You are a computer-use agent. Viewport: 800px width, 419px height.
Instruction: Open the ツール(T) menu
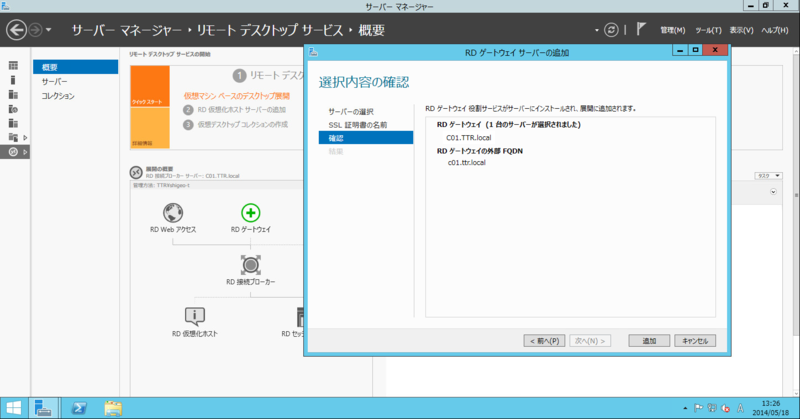pyautogui.click(x=708, y=30)
